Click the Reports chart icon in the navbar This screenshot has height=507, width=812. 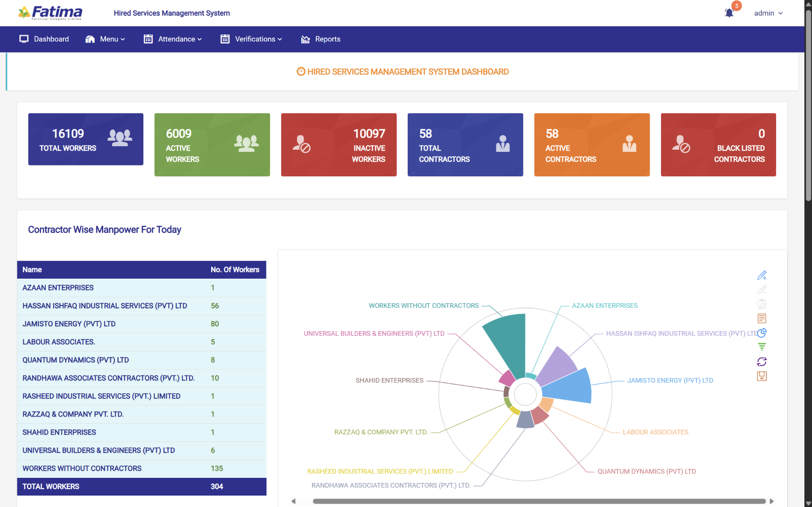tap(305, 39)
